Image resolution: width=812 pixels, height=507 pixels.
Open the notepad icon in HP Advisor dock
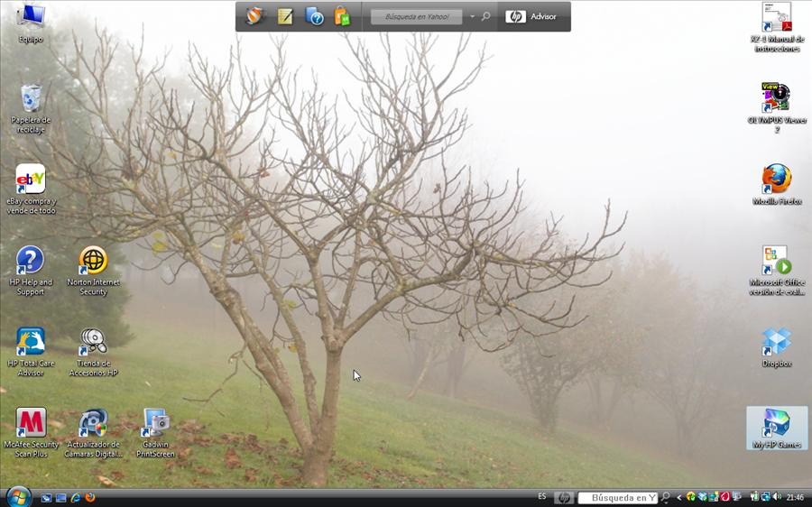[x=285, y=16]
